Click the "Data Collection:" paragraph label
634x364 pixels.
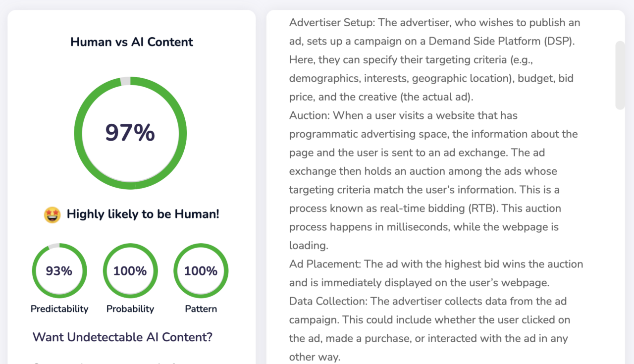pyautogui.click(x=328, y=302)
